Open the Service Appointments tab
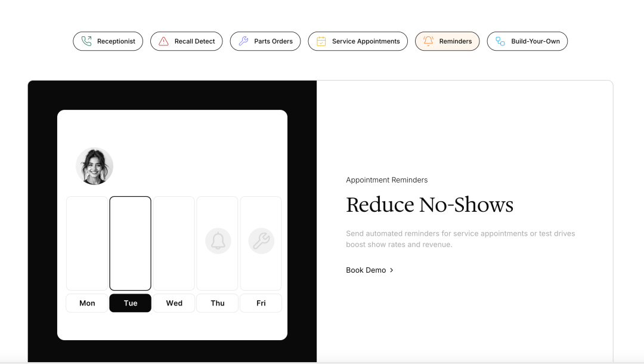 (366, 41)
